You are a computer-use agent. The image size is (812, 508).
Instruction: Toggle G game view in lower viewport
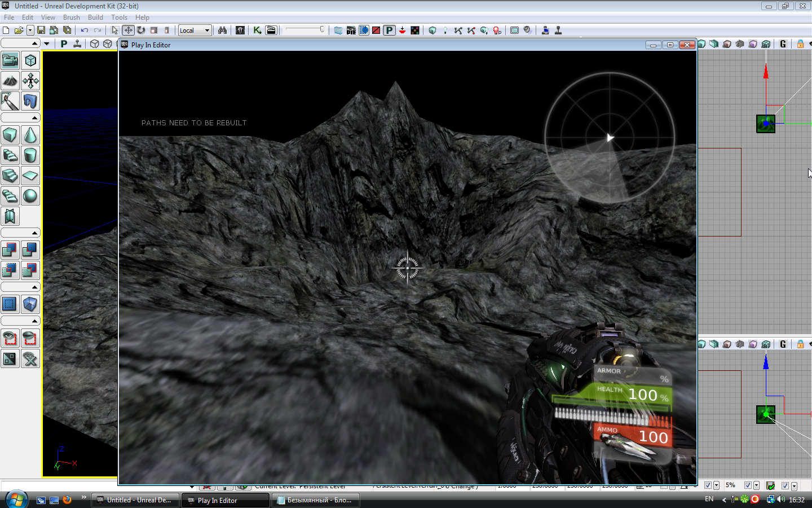coord(783,344)
